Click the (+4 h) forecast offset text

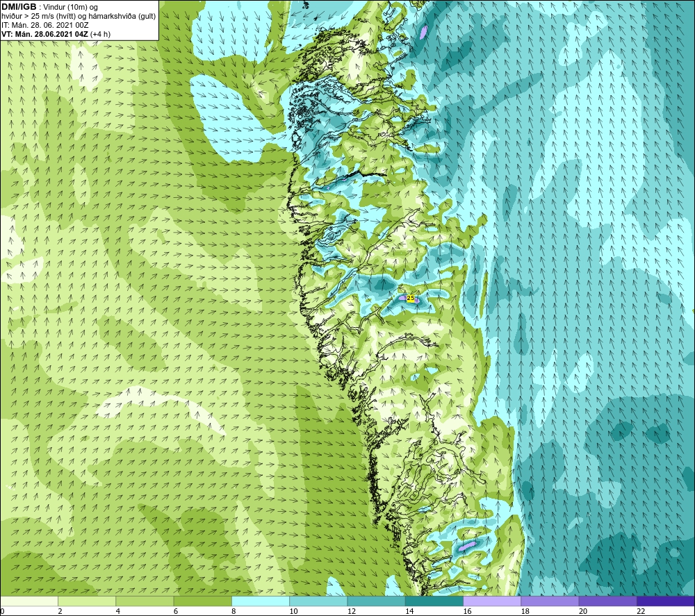(x=100, y=34)
